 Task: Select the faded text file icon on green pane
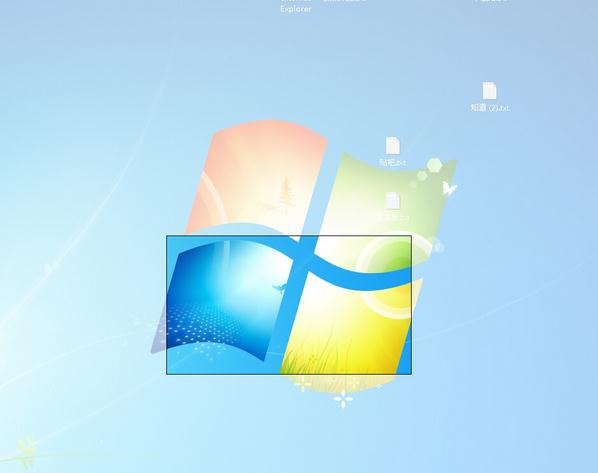(x=393, y=201)
